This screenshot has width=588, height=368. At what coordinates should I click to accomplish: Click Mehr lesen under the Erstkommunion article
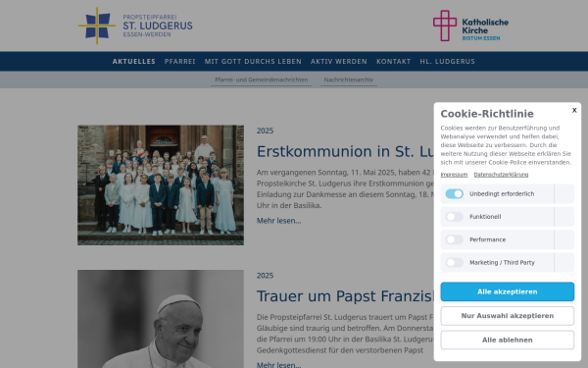pyautogui.click(x=279, y=221)
